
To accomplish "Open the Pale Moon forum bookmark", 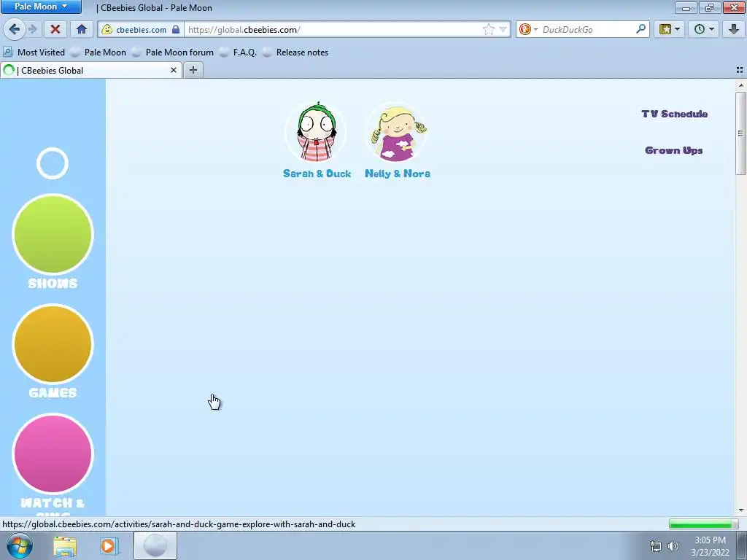I will [x=173, y=52].
